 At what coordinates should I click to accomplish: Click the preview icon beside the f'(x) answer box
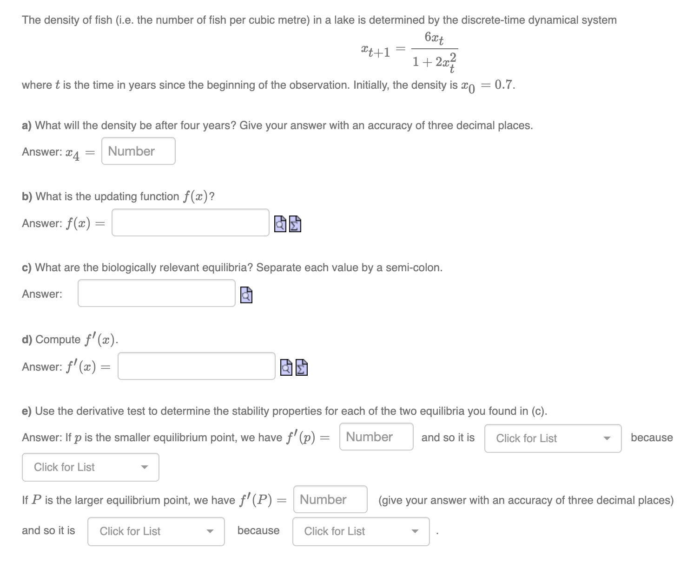(286, 368)
